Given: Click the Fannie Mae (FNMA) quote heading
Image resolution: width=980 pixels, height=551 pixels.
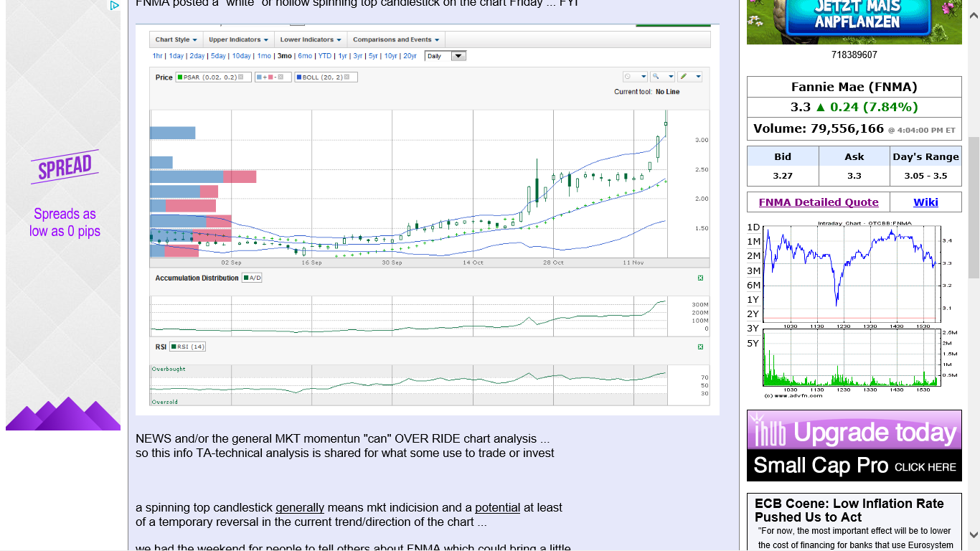Looking at the screenshot, I should pyautogui.click(x=854, y=87).
